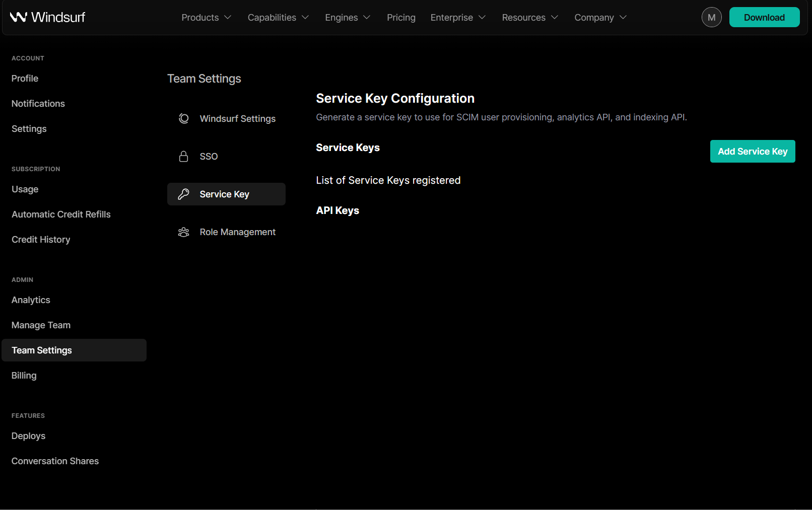812x510 pixels.
Task: Expand the Capabilities dropdown chevron
Action: (305, 17)
